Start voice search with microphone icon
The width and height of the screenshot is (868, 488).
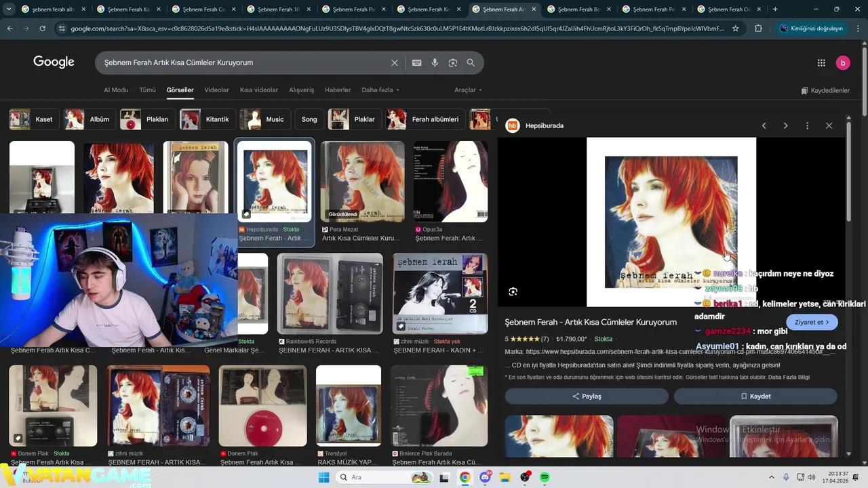[435, 62]
